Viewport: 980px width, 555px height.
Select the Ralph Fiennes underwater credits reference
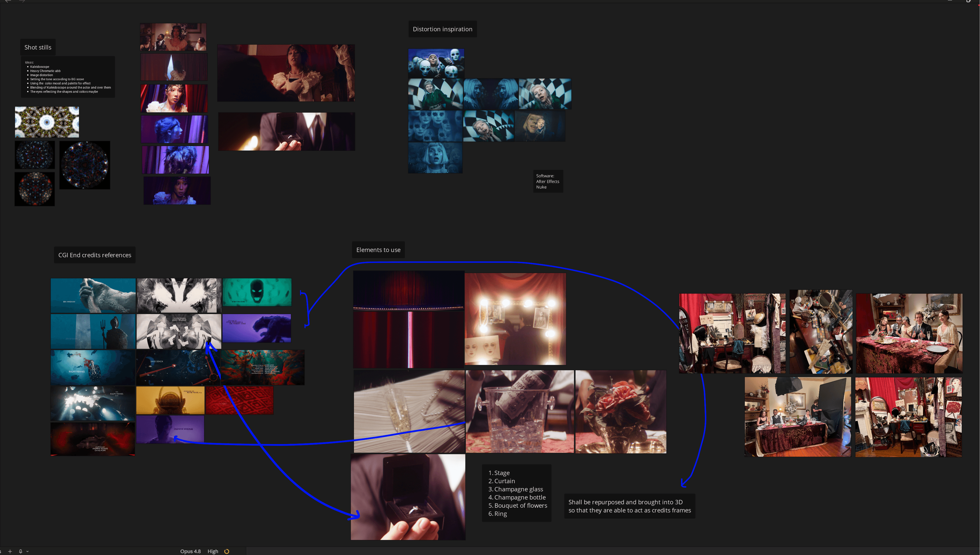(93, 367)
